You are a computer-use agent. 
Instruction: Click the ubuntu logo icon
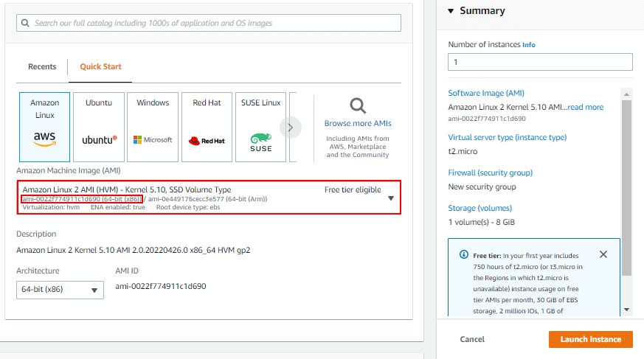point(100,140)
